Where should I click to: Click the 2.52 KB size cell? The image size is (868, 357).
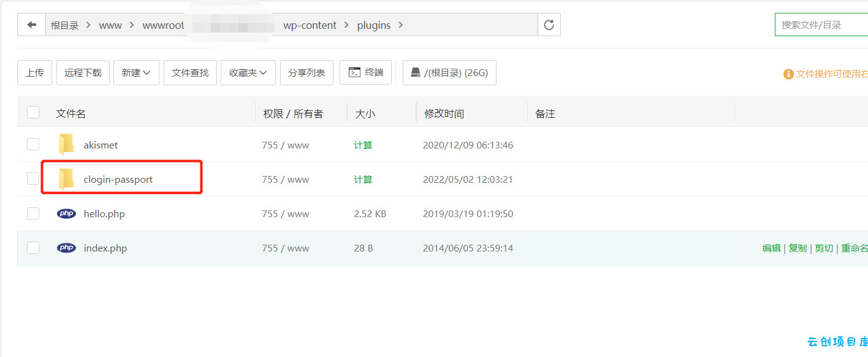pyautogui.click(x=370, y=214)
